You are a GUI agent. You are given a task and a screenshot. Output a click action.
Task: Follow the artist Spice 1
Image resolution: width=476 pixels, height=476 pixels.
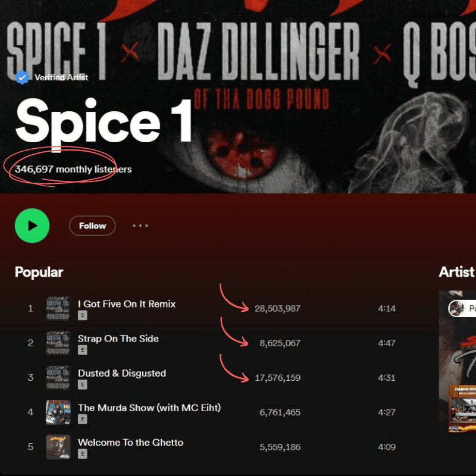click(x=92, y=226)
